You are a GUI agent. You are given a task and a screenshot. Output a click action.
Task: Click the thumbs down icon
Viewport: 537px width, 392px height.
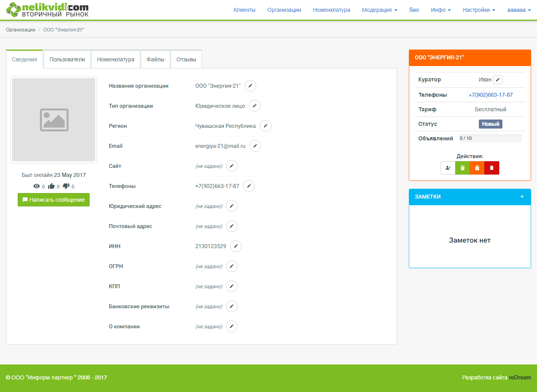66,186
